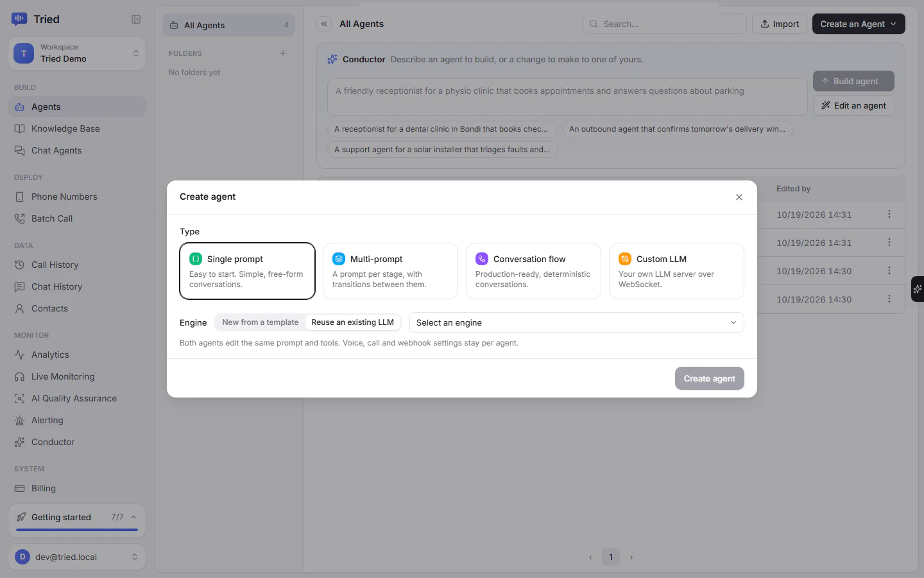Open Live Monitoring
The image size is (924, 578).
77,376
